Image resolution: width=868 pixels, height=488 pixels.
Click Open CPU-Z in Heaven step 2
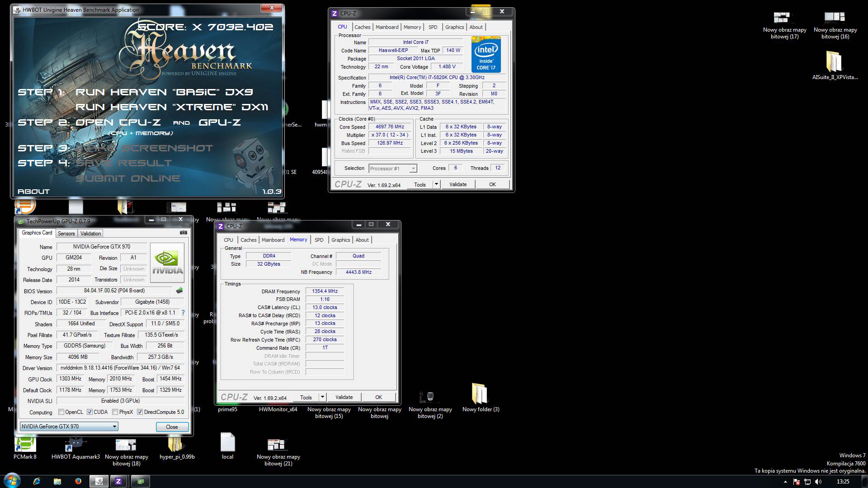pos(118,122)
